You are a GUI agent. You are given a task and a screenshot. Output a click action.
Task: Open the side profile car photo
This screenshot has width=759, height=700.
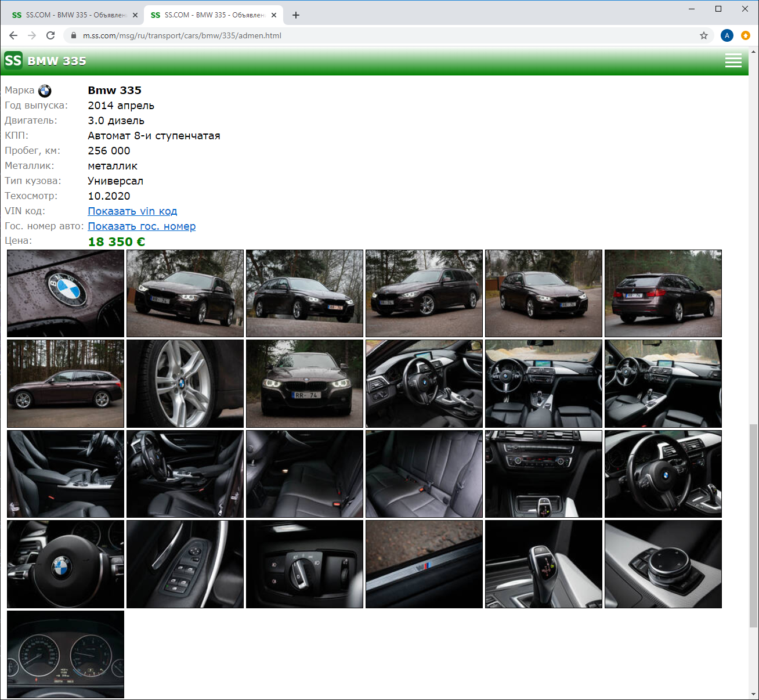pos(66,384)
